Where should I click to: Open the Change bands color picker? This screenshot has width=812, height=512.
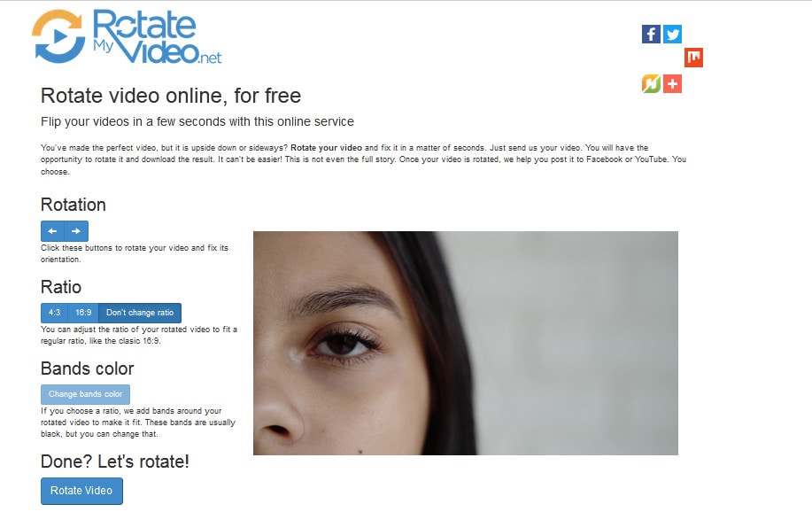85,394
